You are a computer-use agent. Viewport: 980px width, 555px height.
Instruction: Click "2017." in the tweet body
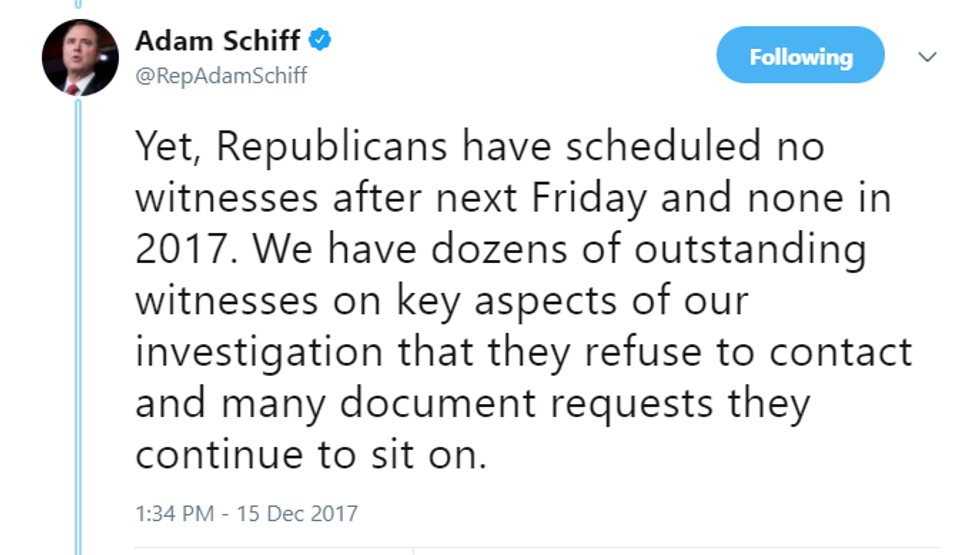point(187,249)
